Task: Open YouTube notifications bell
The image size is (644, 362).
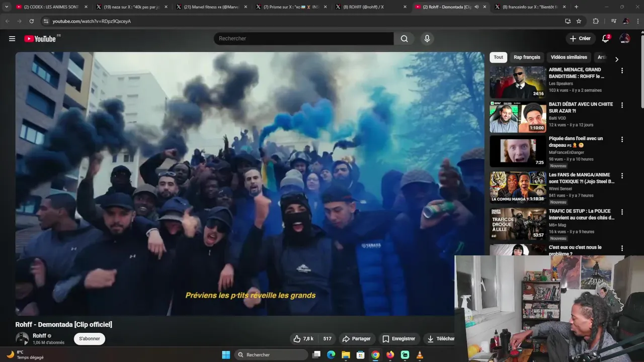Action: [606, 39]
